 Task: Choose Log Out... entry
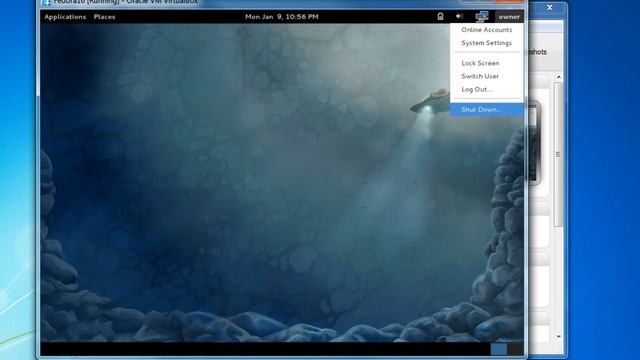pyautogui.click(x=487, y=89)
